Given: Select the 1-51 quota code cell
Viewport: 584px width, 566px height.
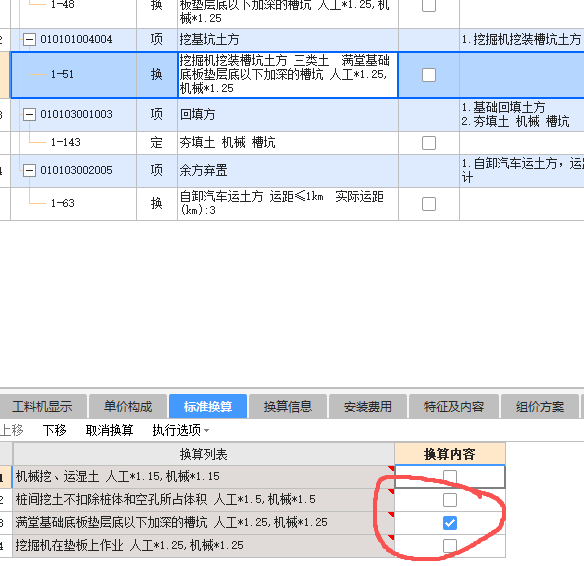Looking at the screenshot, I should [x=74, y=75].
